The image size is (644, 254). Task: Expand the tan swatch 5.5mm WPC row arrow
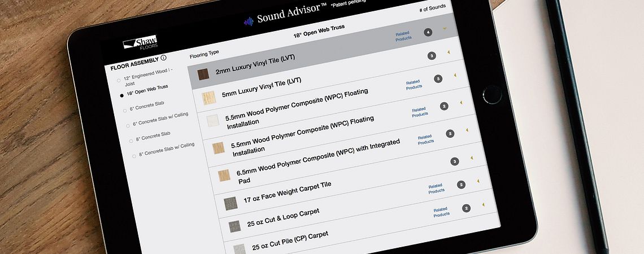click(461, 103)
